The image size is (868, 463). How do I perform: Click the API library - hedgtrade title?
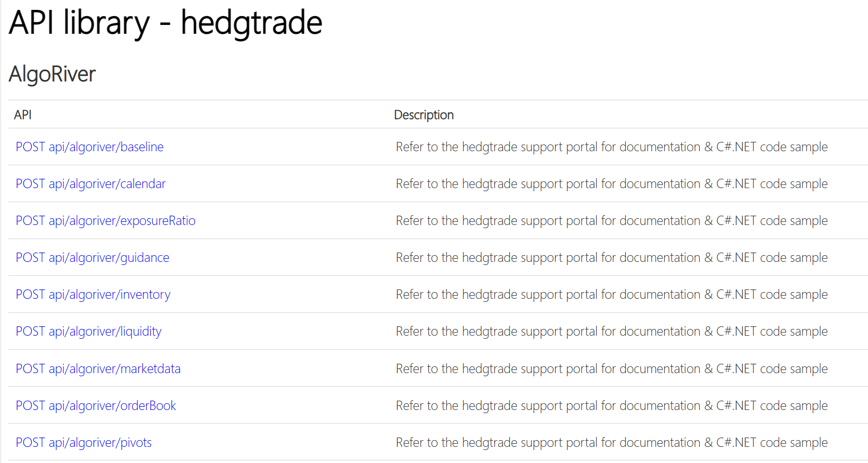click(165, 23)
